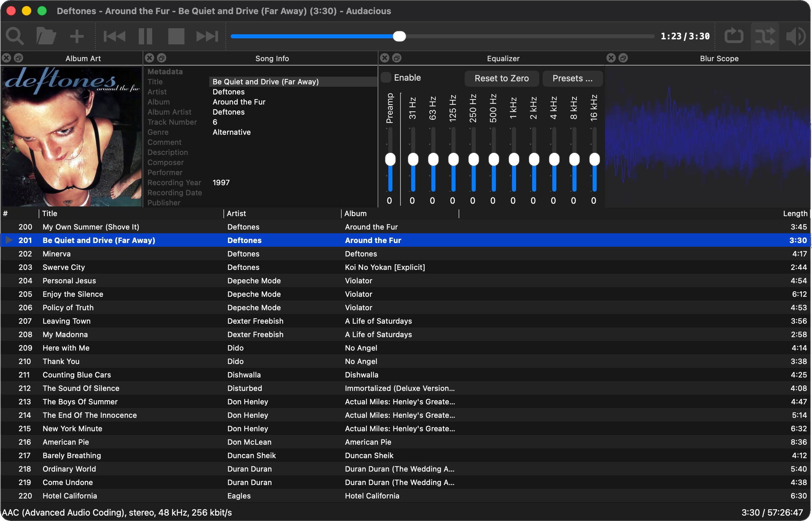This screenshot has height=521, width=812.
Task: Float the Song Info panel
Action: pyautogui.click(x=162, y=58)
